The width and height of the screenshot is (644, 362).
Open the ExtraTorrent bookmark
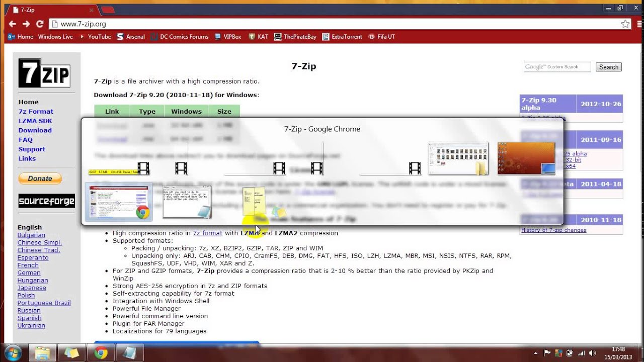(342, 37)
